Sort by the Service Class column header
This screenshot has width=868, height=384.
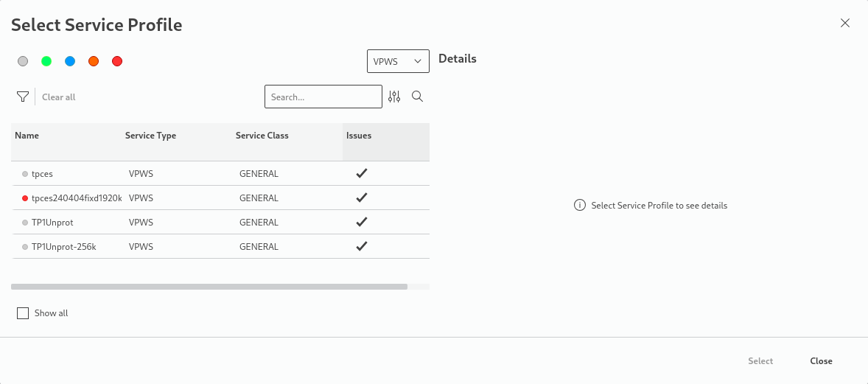click(262, 136)
